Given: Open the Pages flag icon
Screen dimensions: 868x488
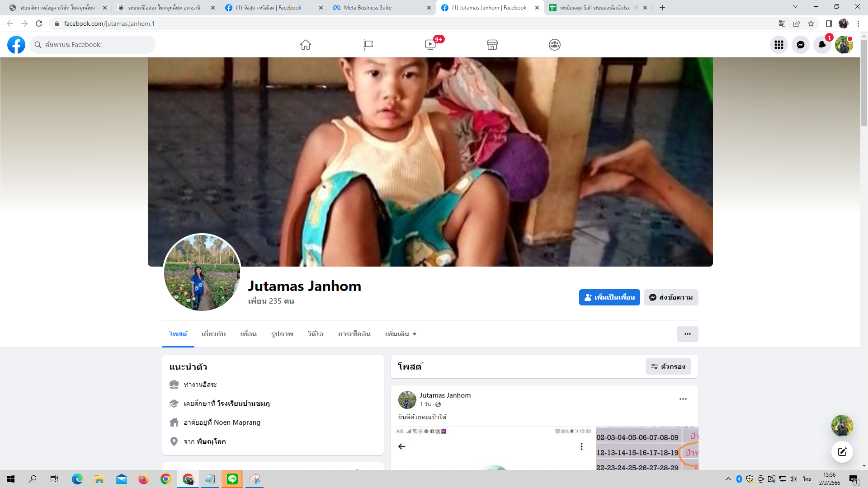Looking at the screenshot, I should tap(368, 45).
